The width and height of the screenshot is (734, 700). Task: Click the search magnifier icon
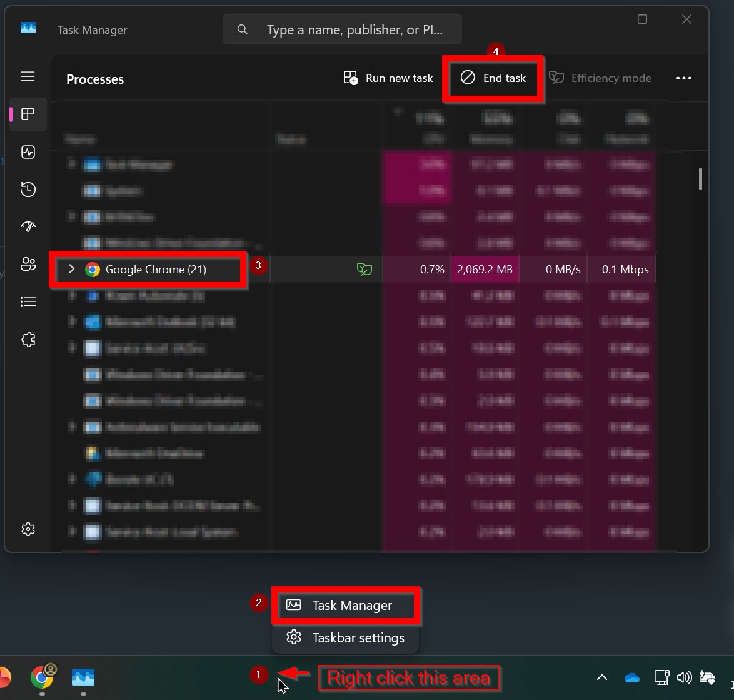click(242, 29)
